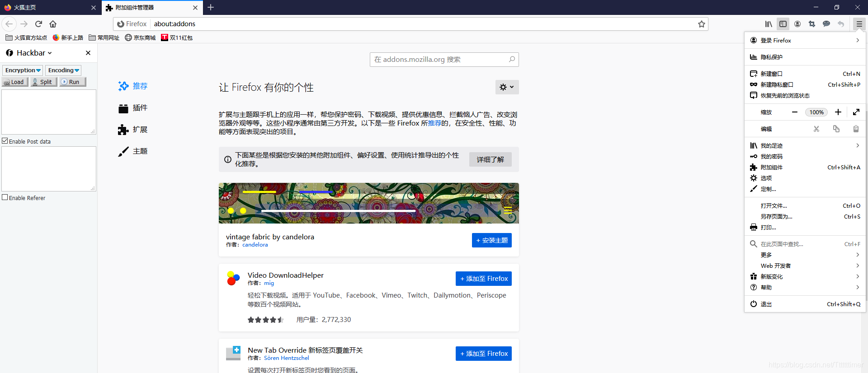The image size is (868, 373).
Task: Close the hamburger menu button
Action: pos(859,24)
